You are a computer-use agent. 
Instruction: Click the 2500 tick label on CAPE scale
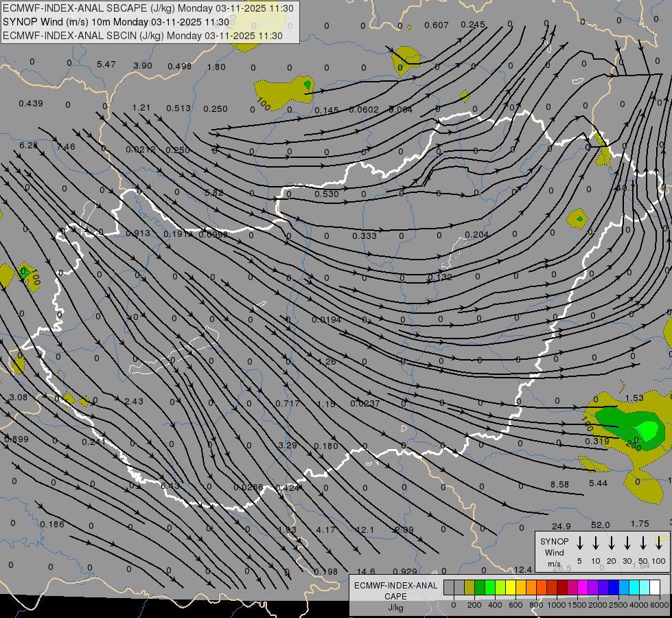click(x=618, y=605)
